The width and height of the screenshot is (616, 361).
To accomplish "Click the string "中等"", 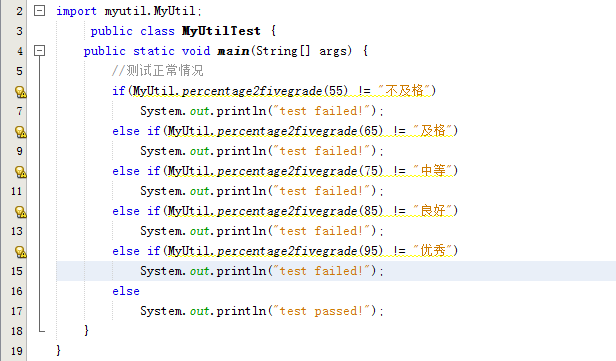I will coord(433,171).
